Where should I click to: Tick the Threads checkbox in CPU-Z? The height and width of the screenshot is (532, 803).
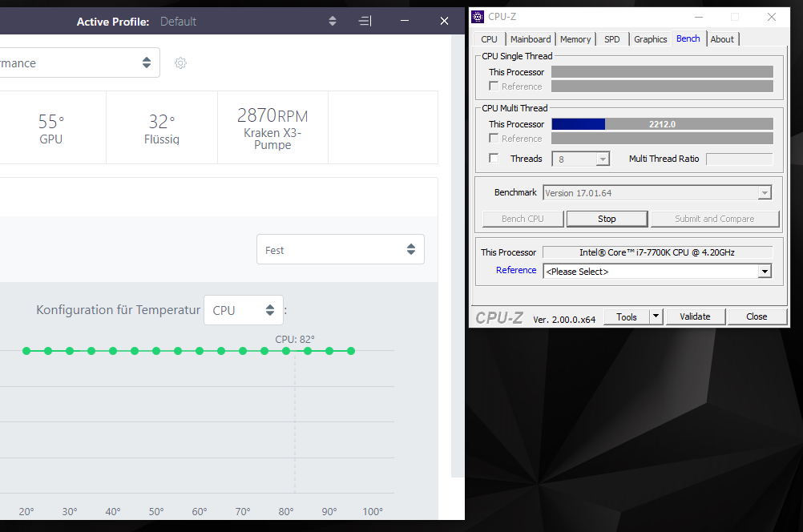pyautogui.click(x=494, y=158)
